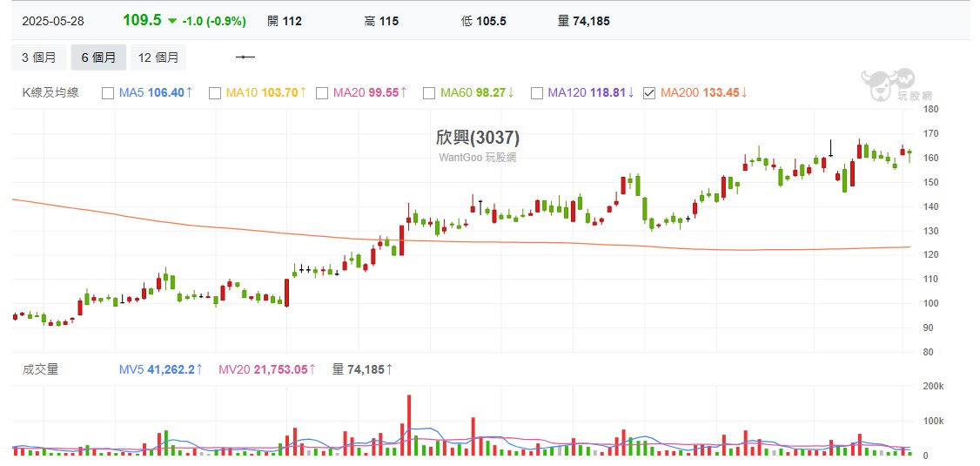The image size is (980, 466).
Task: Turn on the MA60 checkbox
Action: (429, 93)
